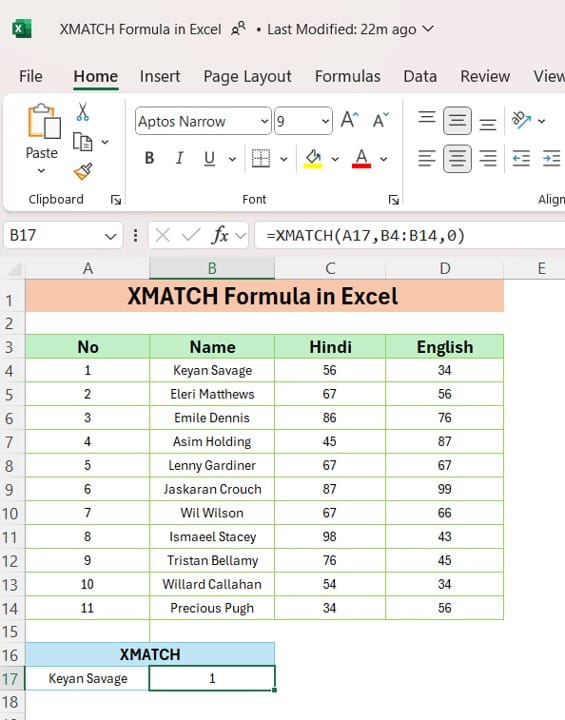Align text right
Screen dimensions: 565x720
coord(487,159)
